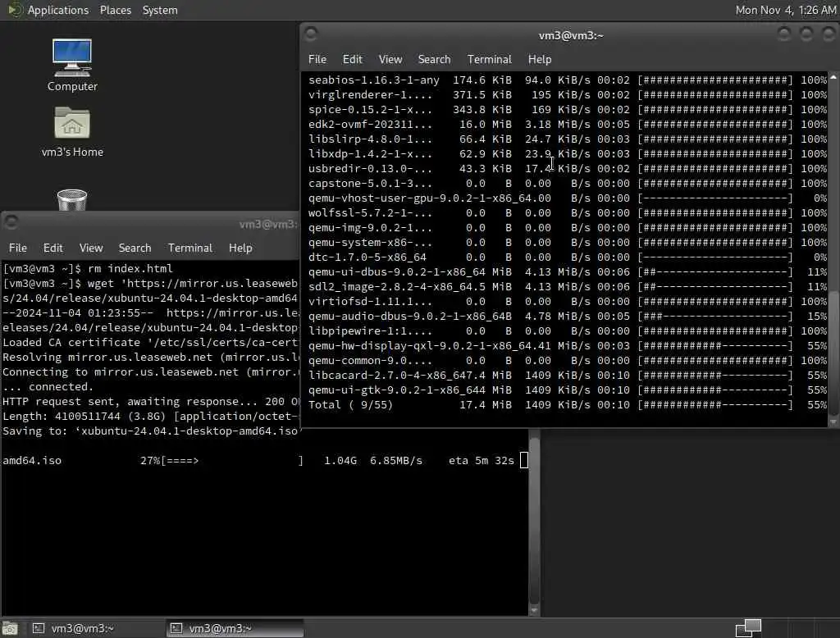Open Search menu in the wget terminal window
Screen dimensions: 840x638
[135, 248]
